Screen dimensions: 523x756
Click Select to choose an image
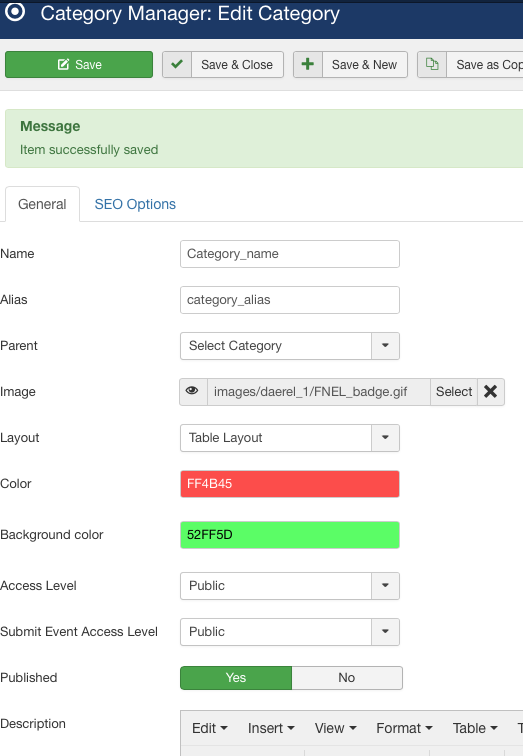(454, 392)
